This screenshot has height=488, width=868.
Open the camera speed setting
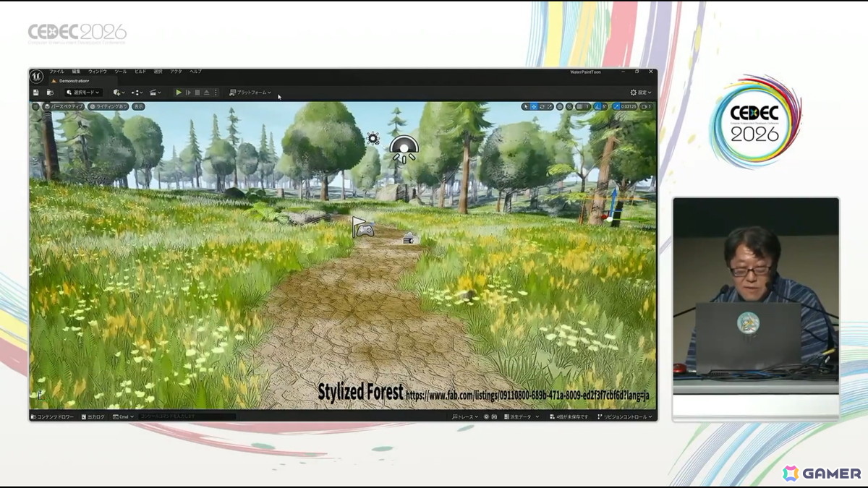646,107
